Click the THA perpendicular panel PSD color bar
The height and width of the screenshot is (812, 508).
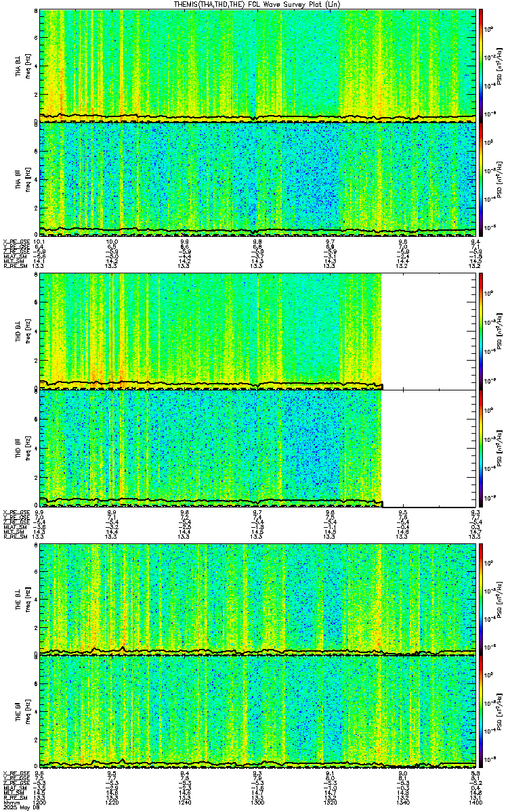(x=482, y=66)
